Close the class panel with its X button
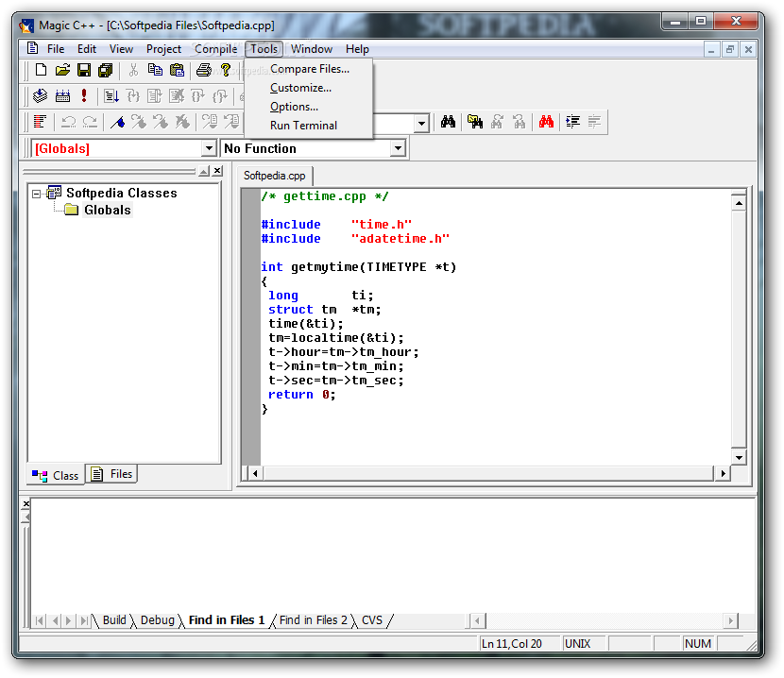 217,171
